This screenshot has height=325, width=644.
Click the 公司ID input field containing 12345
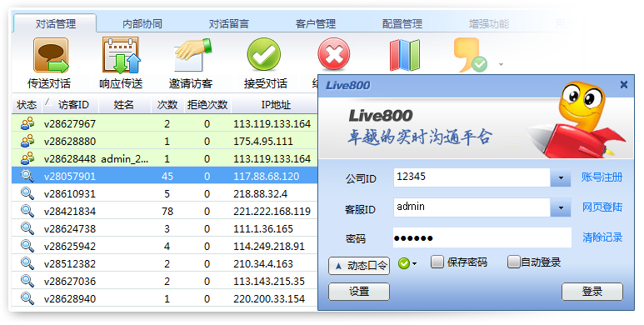pyautogui.click(x=472, y=177)
